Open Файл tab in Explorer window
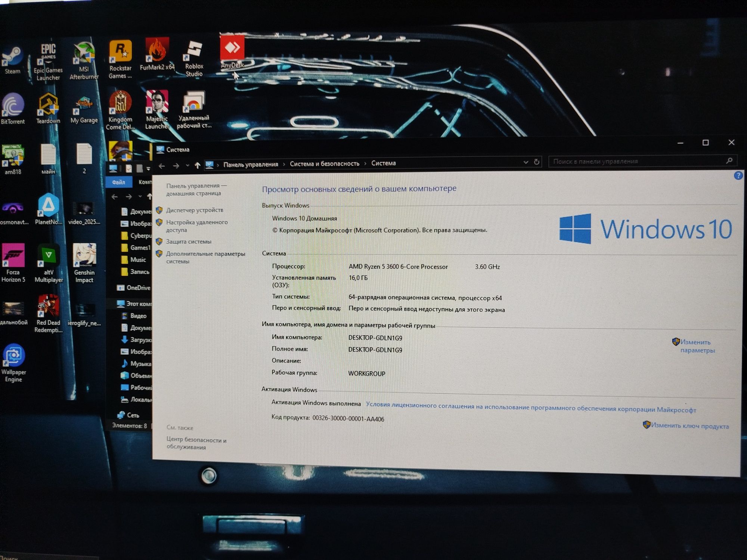The width and height of the screenshot is (747, 560). tap(118, 182)
